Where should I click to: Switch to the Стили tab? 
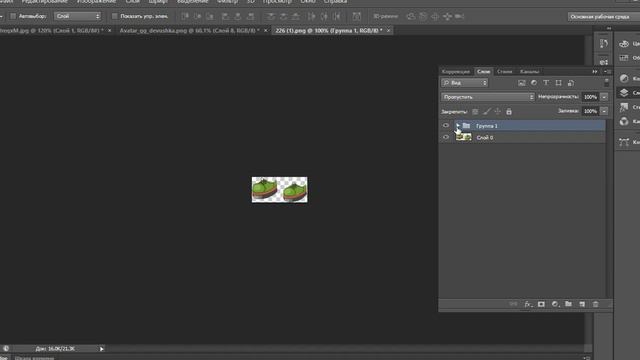coord(504,71)
